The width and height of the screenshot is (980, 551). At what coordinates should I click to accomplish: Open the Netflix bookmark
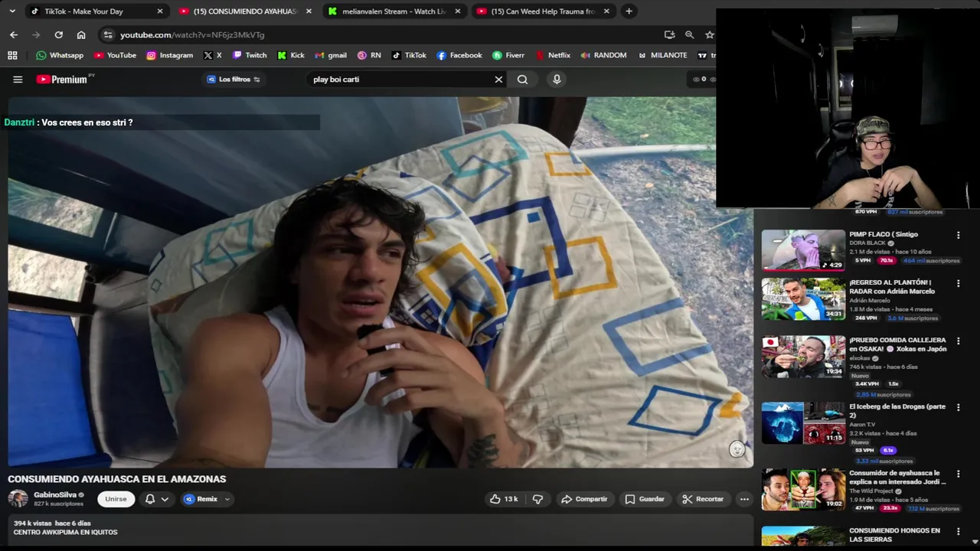(553, 55)
